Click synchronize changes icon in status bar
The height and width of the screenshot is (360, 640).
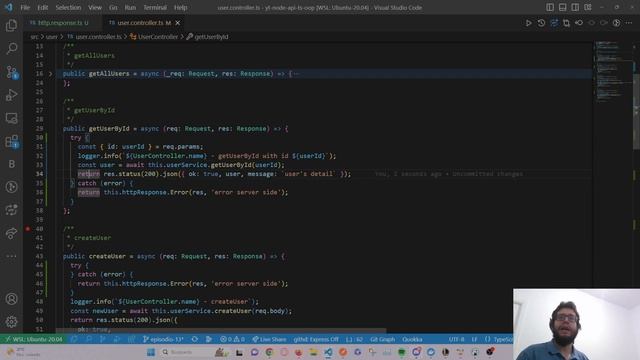pos(195,339)
